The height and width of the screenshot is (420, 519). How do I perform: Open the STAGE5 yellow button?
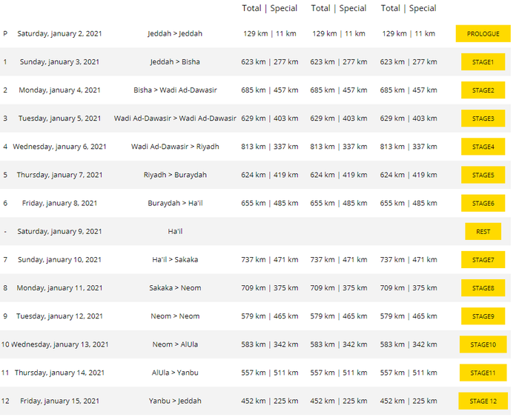point(483,175)
